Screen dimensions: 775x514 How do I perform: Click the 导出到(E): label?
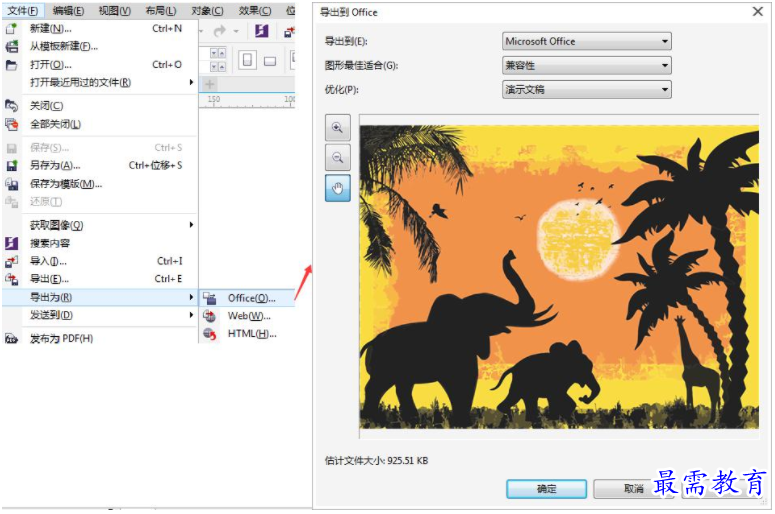[346, 42]
